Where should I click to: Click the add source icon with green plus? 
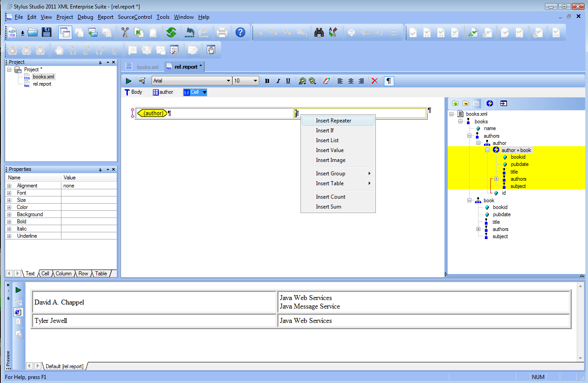click(455, 103)
